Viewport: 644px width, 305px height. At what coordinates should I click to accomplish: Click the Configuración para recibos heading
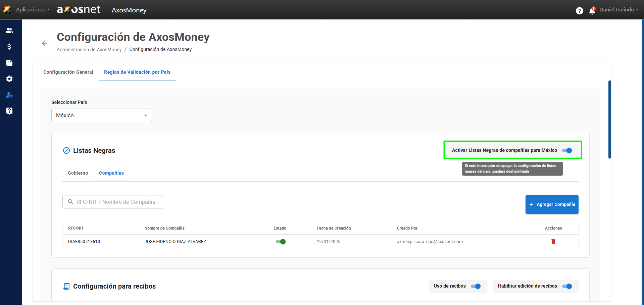114,286
